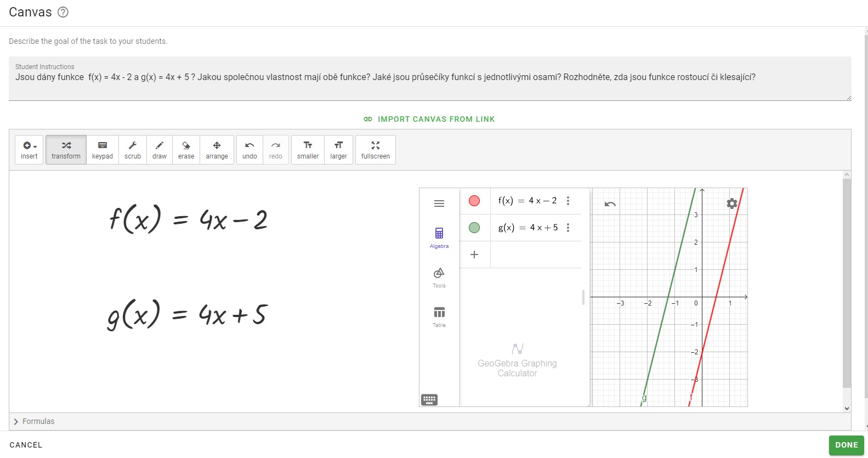Select the f(x) = 4x − 2 algebra entry

[527, 201]
